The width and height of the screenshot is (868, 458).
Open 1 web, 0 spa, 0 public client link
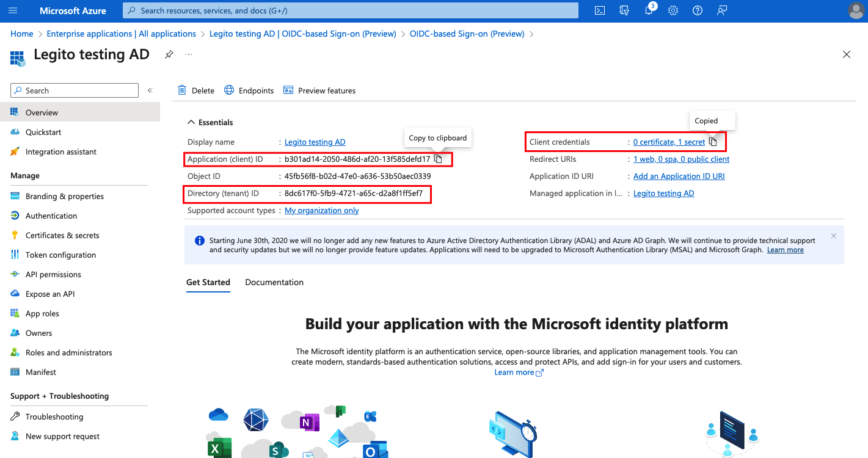(x=682, y=159)
